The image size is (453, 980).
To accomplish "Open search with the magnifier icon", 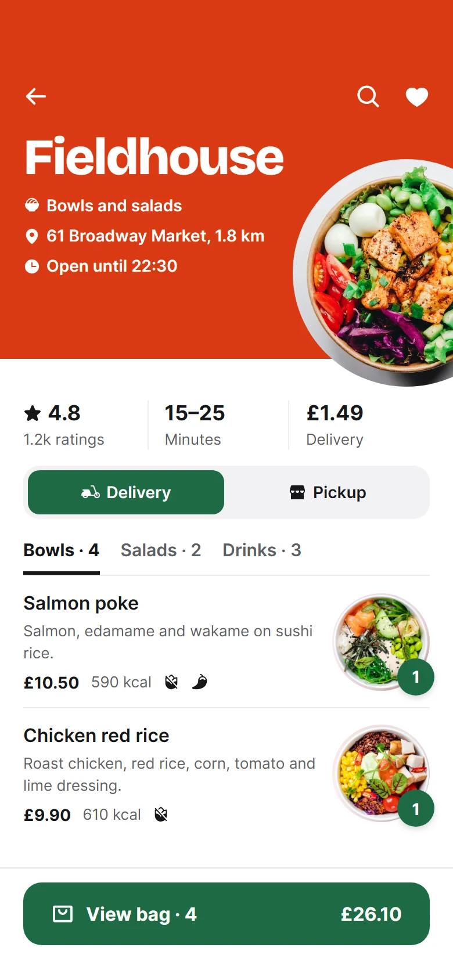I will point(368,96).
